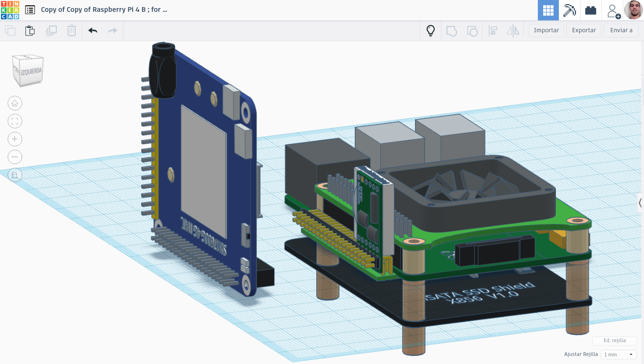Click the Duplicate and repeat icon
644x364 pixels.
51,31
